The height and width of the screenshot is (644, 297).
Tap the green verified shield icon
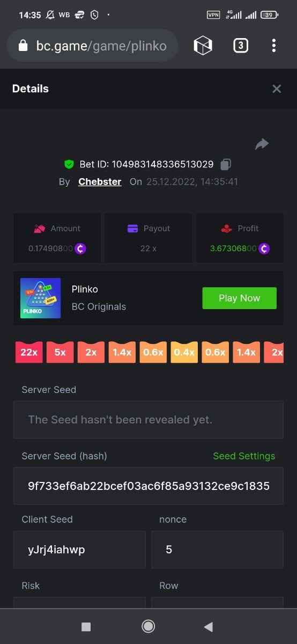tap(69, 164)
